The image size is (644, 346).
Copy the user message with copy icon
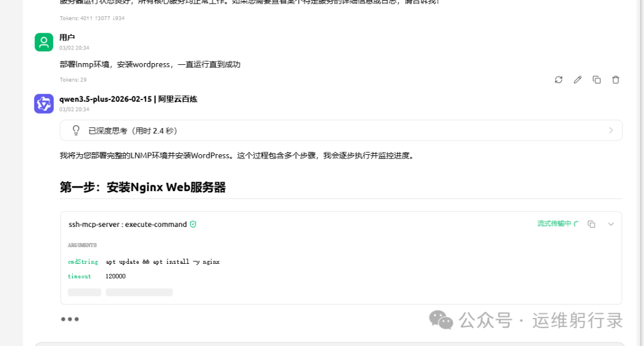tap(597, 80)
